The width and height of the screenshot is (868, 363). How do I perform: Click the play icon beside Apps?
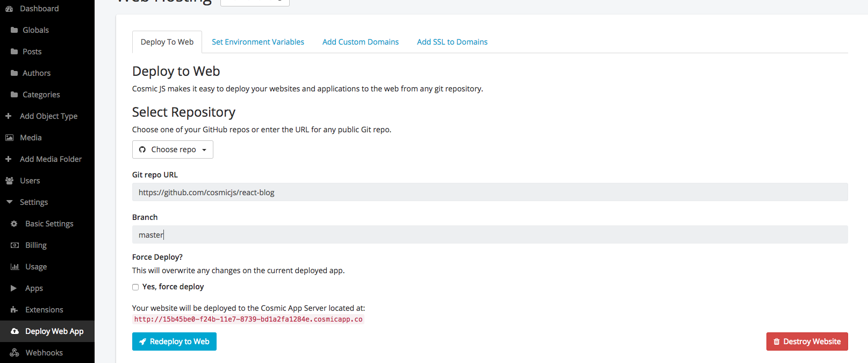point(14,288)
